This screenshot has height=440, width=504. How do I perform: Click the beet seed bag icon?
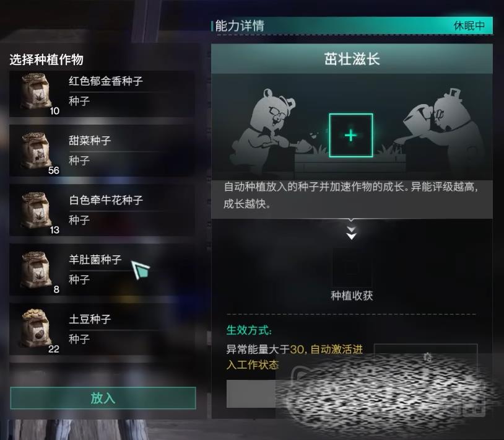tap(36, 151)
